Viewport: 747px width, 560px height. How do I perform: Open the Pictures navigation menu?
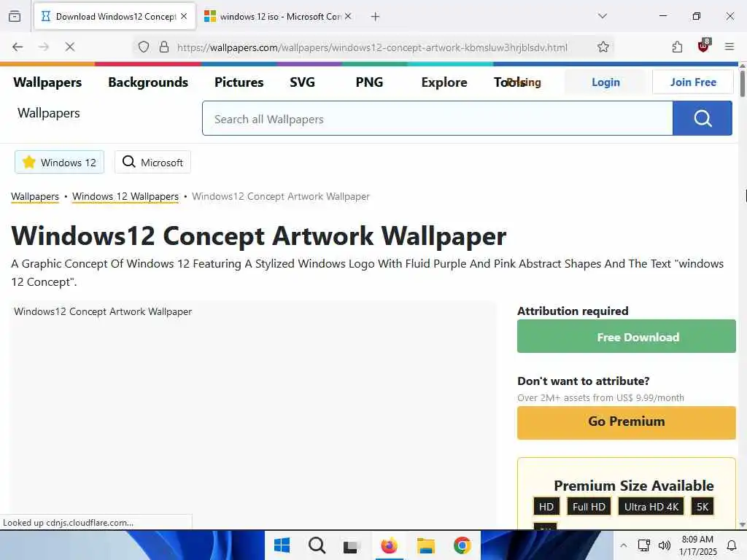click(239, 82)
